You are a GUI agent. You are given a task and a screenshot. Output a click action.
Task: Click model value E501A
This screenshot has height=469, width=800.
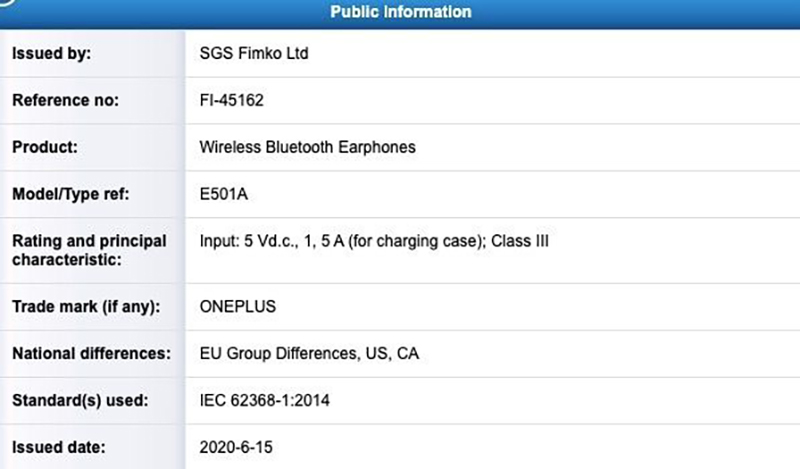224,194
